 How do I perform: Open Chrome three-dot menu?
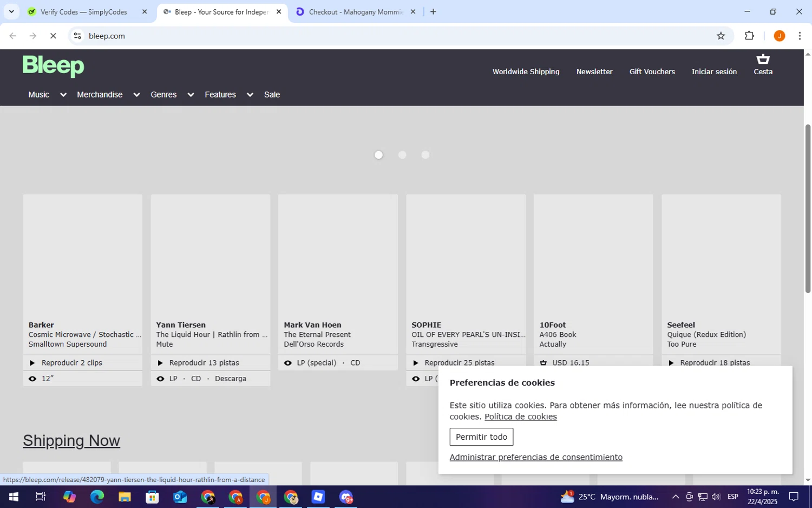800,36
